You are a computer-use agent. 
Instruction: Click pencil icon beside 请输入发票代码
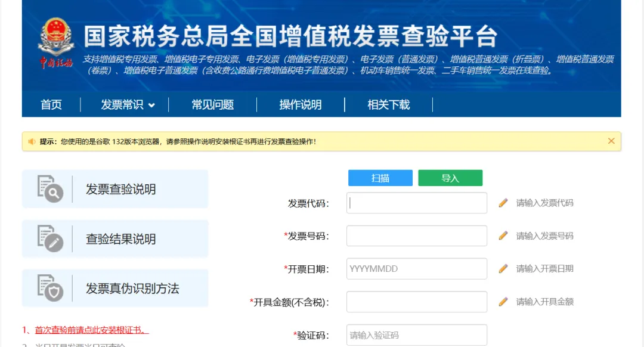click(x=503, y=203)
